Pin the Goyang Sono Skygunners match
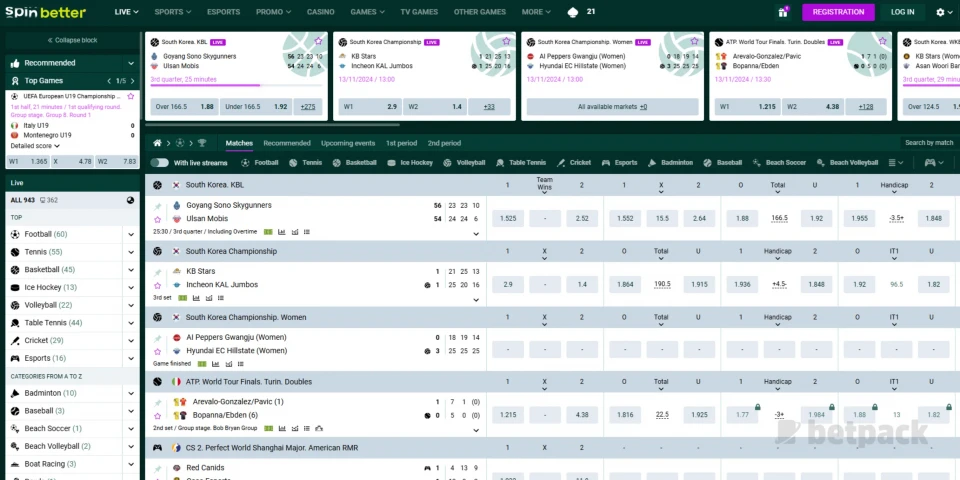 coord(157,206)
